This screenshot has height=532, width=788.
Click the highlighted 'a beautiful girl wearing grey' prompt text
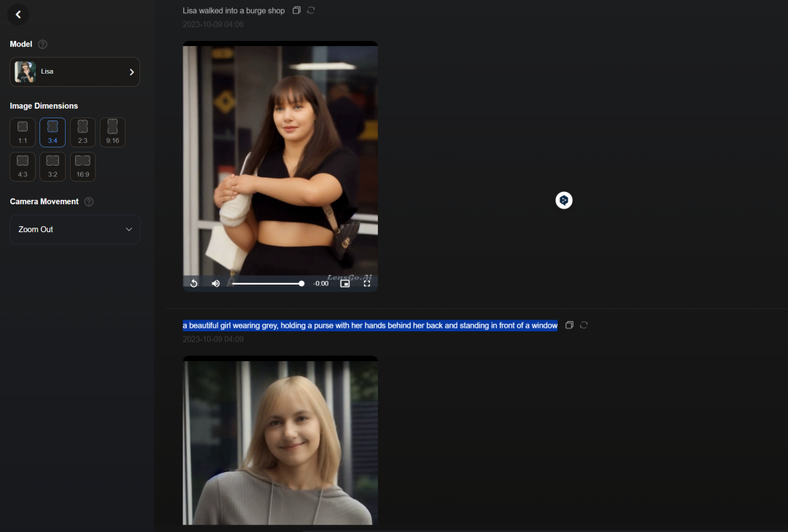pyautogui.click(x=370, y=325)
